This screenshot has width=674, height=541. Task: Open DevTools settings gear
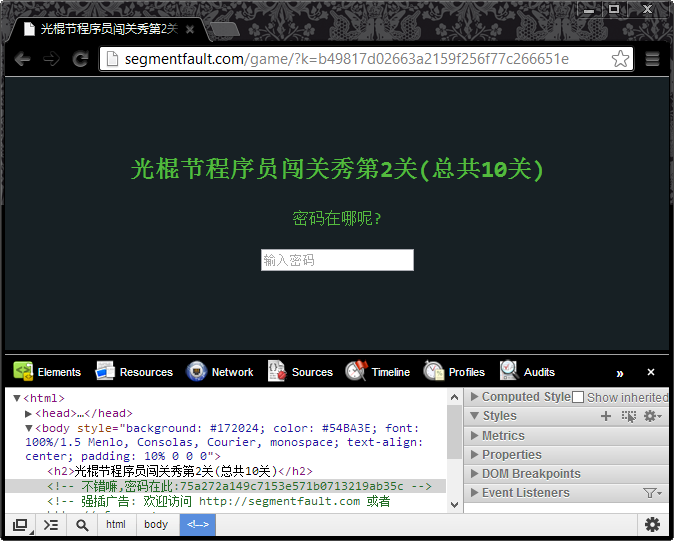(652, 525)
